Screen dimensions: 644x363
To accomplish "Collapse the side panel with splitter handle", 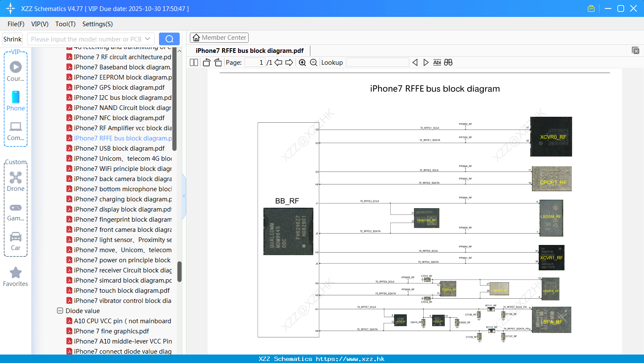I will pyautogui.click(x=184, y=196).
